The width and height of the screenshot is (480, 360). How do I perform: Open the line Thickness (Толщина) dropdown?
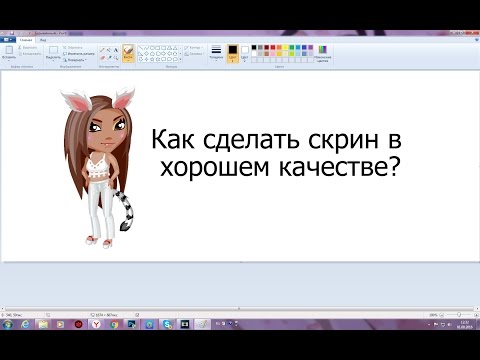(x=216, y=53)
